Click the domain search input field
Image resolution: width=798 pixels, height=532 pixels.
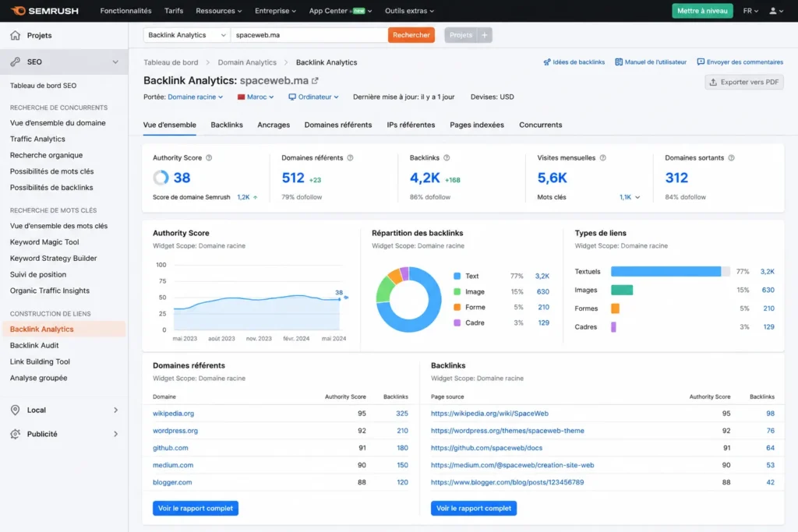coord(309,35)
